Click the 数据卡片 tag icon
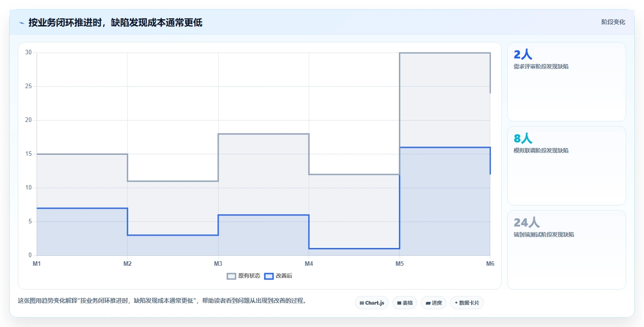Image resolution: width=644 pixels, height=327 pixels. 456,303
